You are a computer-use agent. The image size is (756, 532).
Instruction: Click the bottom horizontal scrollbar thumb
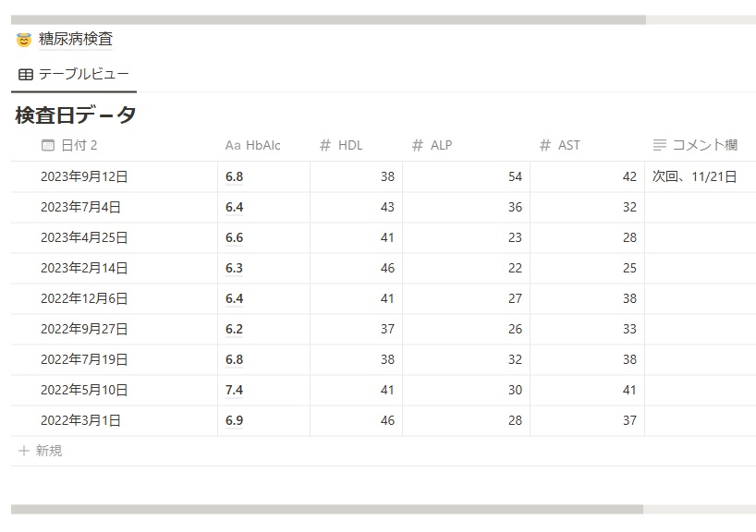327,509
